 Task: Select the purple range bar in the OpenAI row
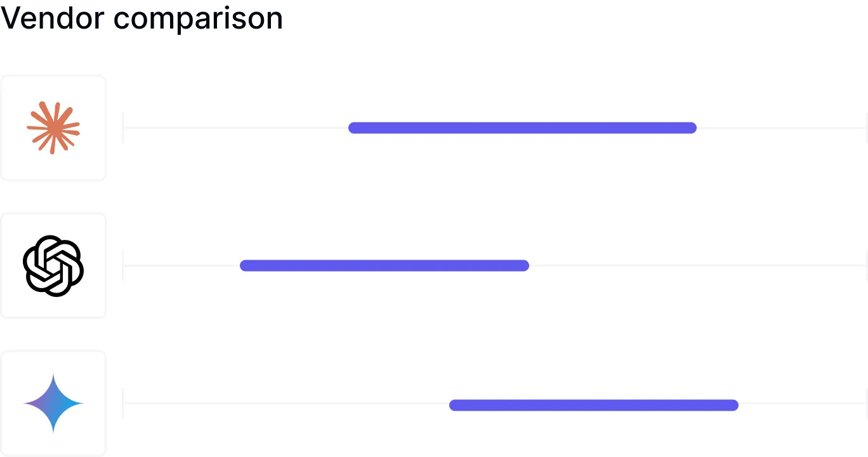(x=384, y=265)
